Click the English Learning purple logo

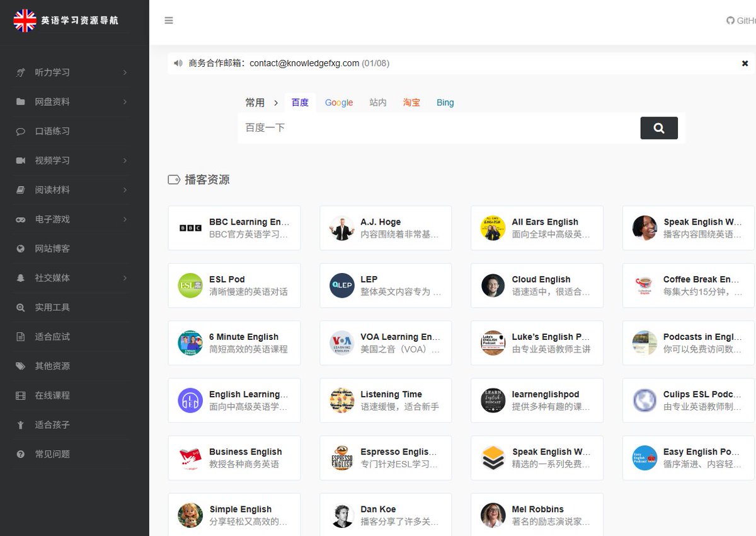point(190,400)
